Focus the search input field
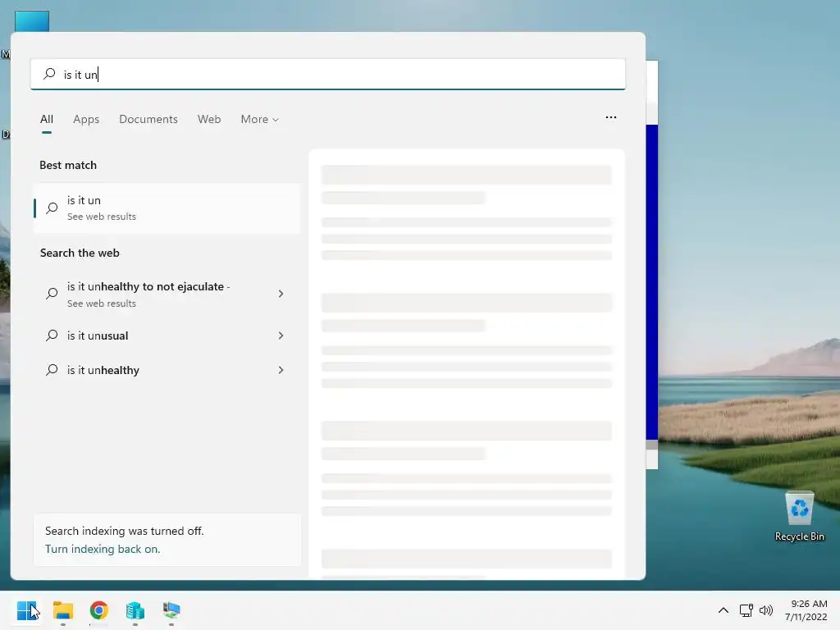Image resolution: width=840 pixels, height=630 pixels. pyautogui.click(x=328, y=74)
